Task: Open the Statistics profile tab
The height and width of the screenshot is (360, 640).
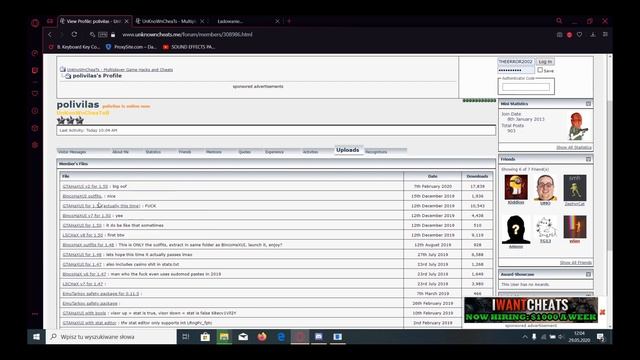Action: tap(153, 152)
